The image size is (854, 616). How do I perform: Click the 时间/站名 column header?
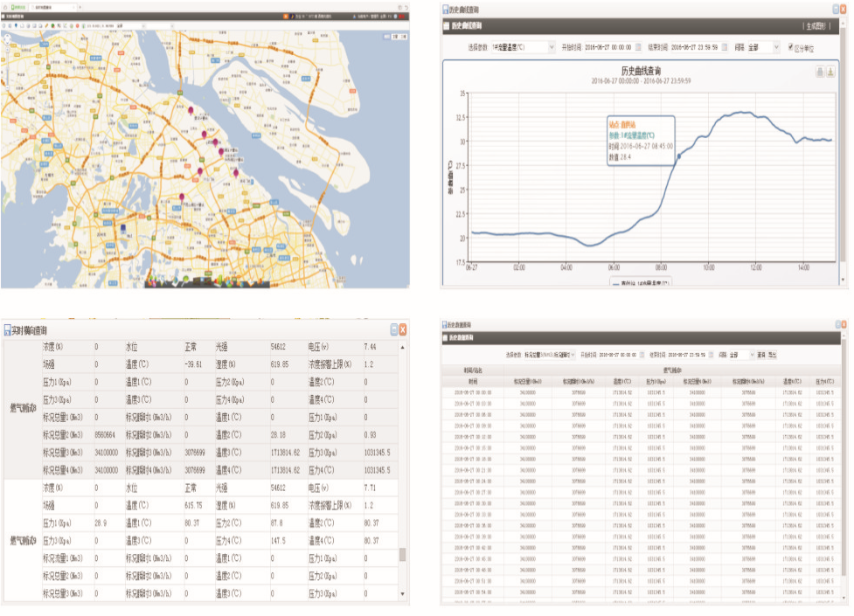[473, 370]
